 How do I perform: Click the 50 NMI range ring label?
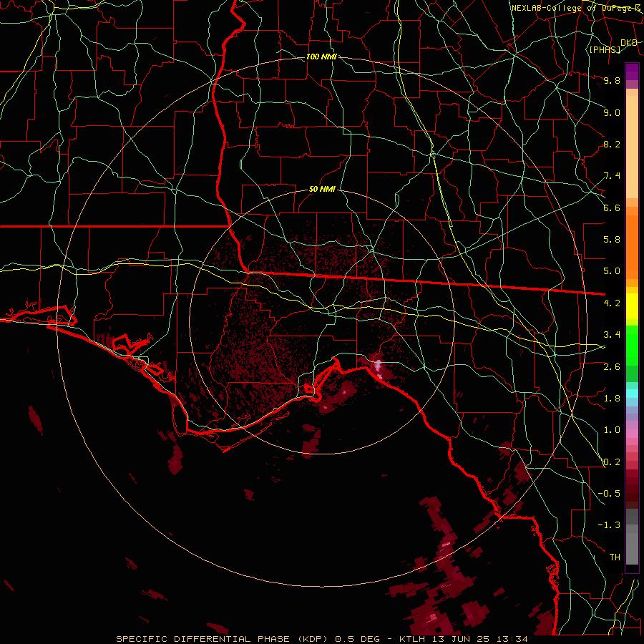pyautogui.click(x=322, y=189)
